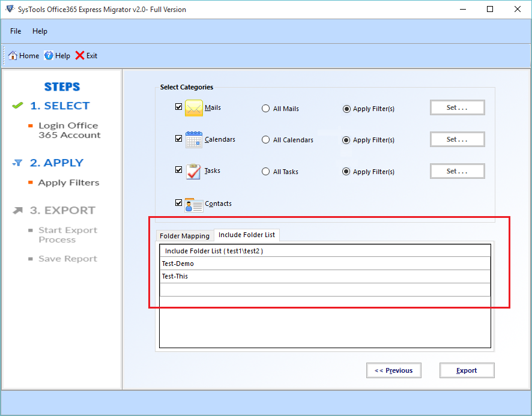Open the Set dialog for Mails filters

[457, 107]
